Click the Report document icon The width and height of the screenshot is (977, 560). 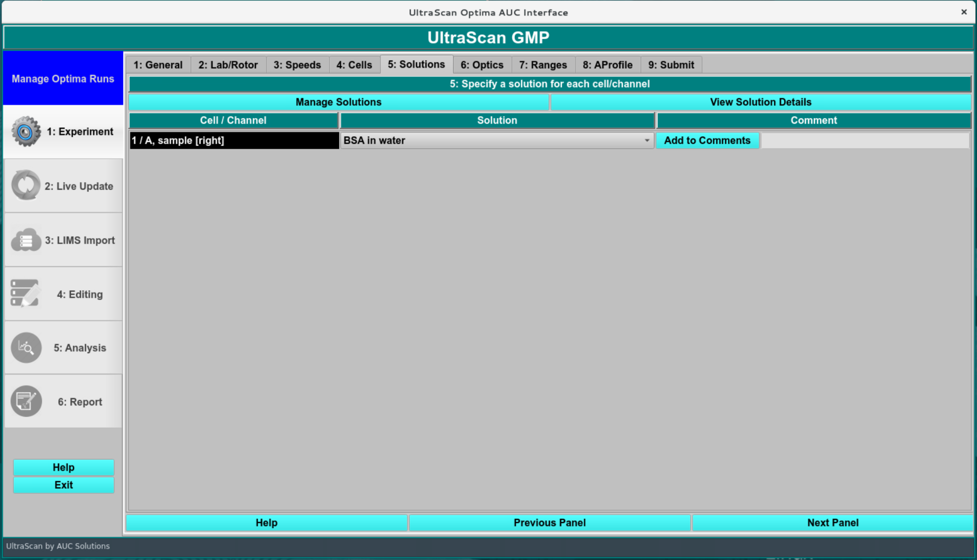click(26, 401)
